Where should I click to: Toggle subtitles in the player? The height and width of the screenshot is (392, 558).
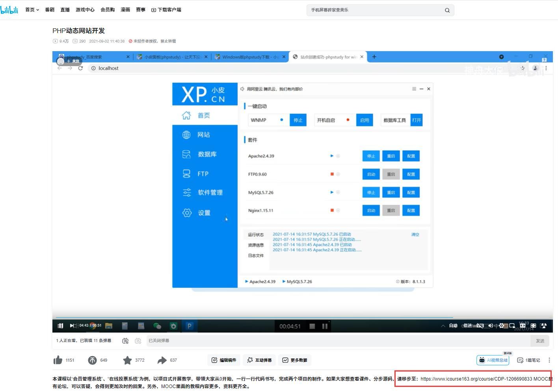(x=480, y=325)
